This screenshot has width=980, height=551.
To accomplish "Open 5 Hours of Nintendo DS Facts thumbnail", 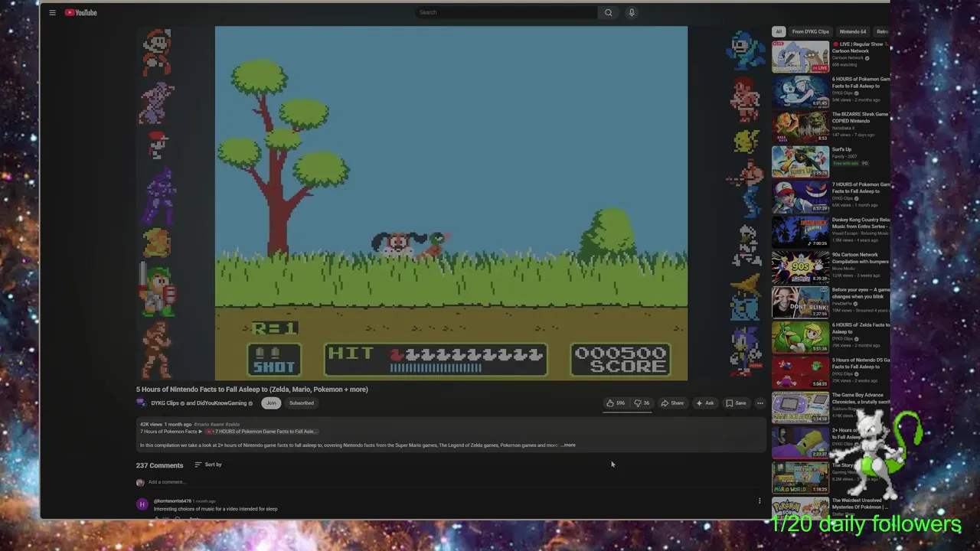I will coord(800,373).
